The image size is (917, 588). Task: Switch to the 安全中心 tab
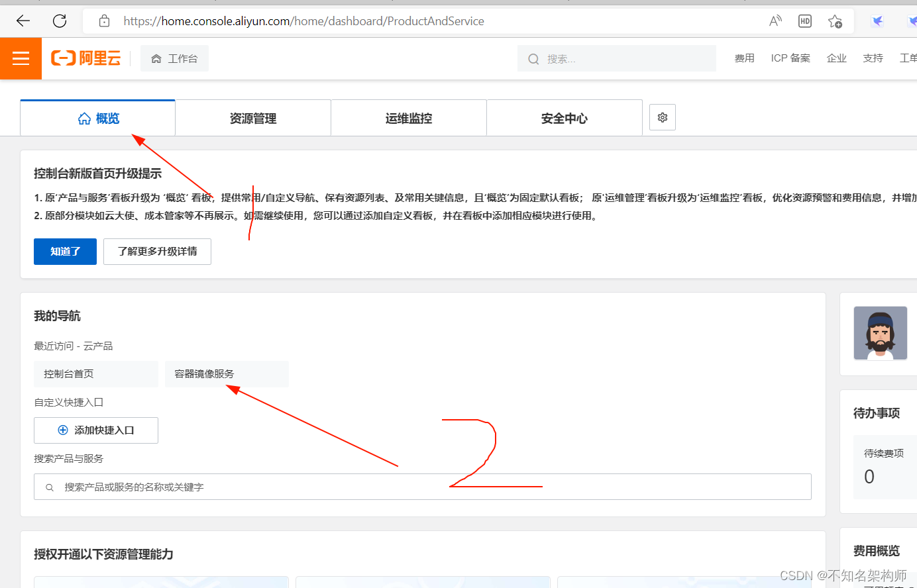click(x=565, y=118)
